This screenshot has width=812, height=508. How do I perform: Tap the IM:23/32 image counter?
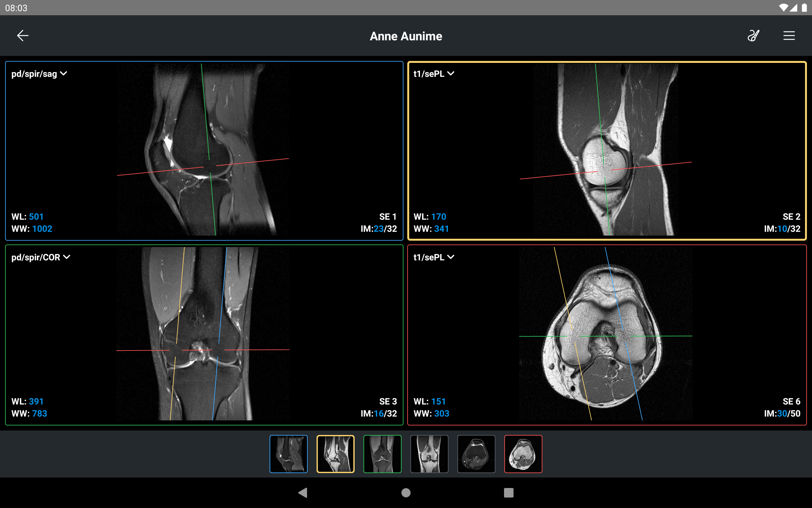pos(379,229)
